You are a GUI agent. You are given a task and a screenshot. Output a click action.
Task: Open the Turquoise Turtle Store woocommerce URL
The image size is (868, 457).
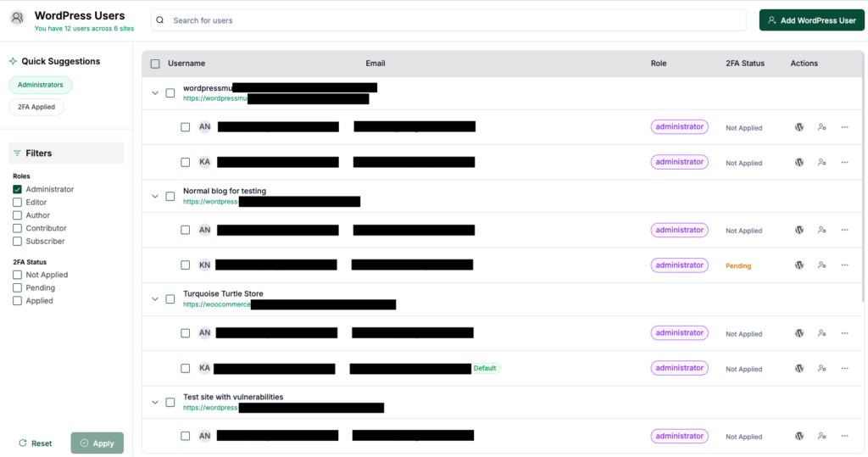click(217, 304)
